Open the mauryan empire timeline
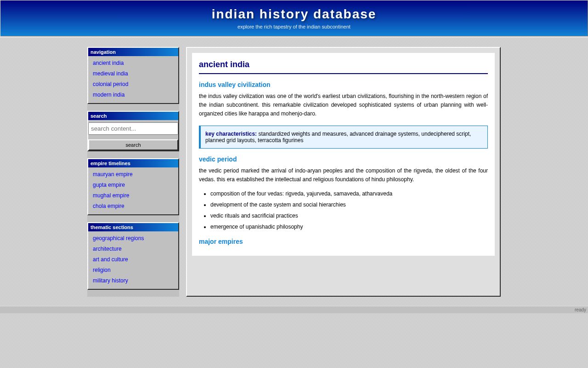 click(x=113, y=174)
